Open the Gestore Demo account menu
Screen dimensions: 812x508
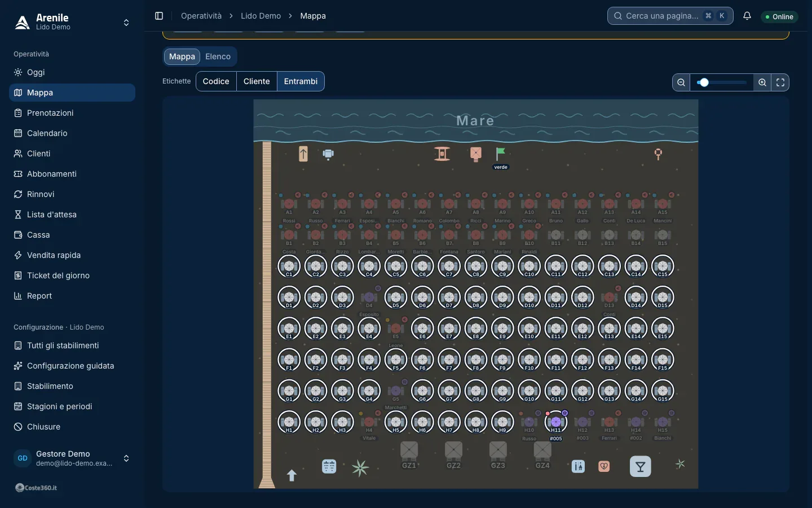(72, 458)
